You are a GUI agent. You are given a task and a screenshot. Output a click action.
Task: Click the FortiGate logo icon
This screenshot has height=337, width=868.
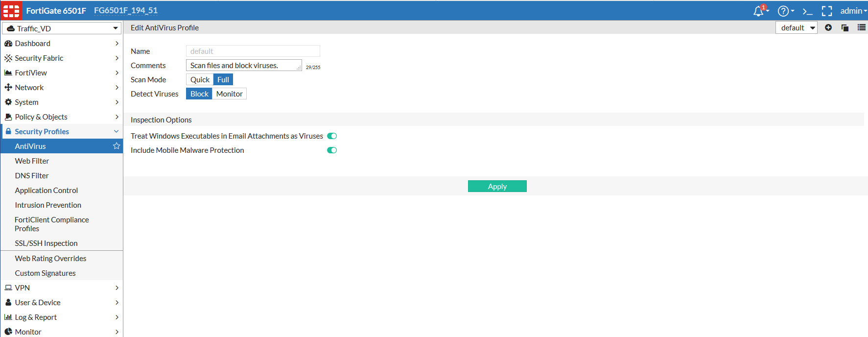pos(11,10)
